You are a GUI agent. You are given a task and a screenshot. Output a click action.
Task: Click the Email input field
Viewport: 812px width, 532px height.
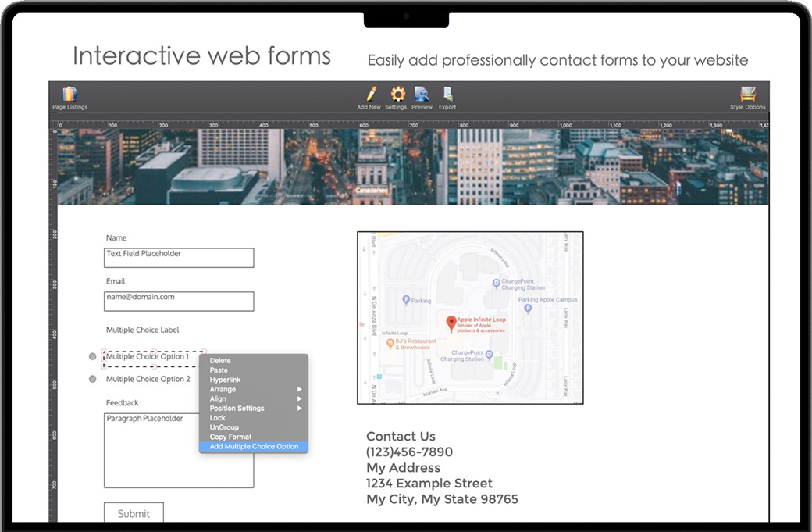[x=179, y=301]
